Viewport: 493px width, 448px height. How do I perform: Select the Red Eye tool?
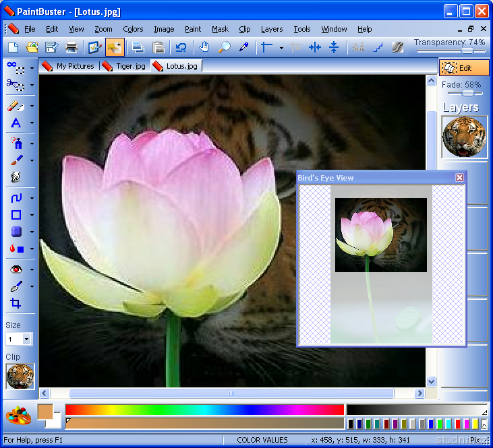pos(16,269)
